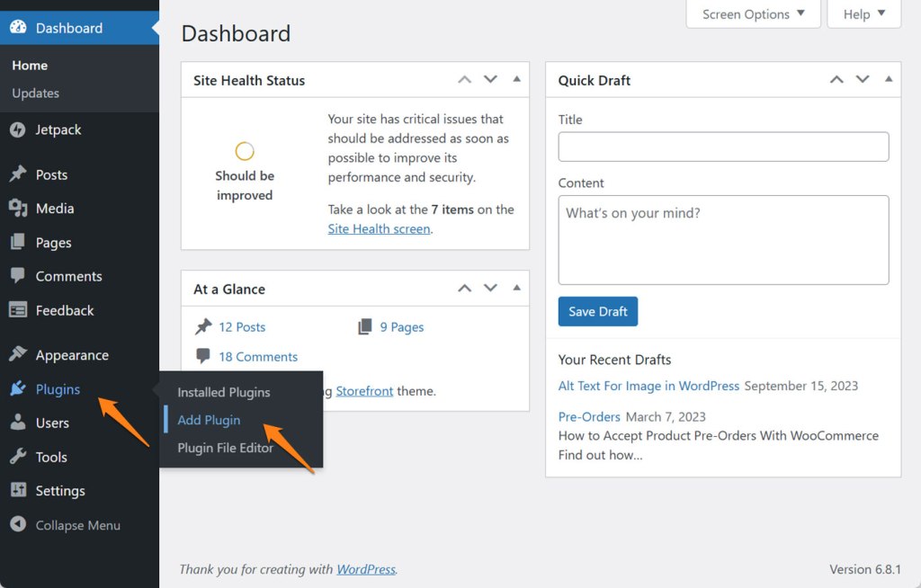Click the Plugins plug icon

coord(18,388)
